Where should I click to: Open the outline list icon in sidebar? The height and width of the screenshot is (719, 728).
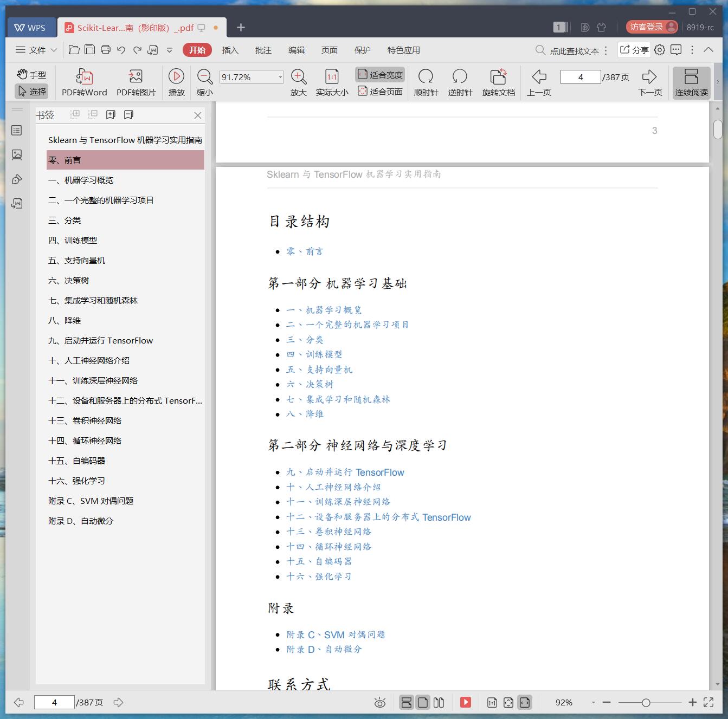tap(17, 131)
